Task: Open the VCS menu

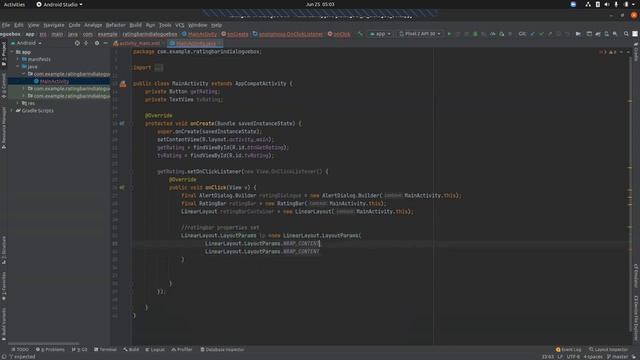Action: click(x=180, y=25)
